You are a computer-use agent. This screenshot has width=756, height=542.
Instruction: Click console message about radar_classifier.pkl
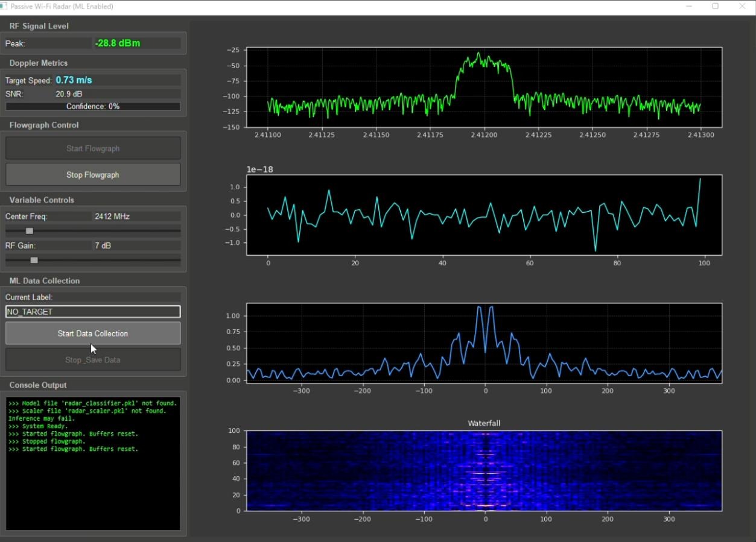click(x=93, y=403)
